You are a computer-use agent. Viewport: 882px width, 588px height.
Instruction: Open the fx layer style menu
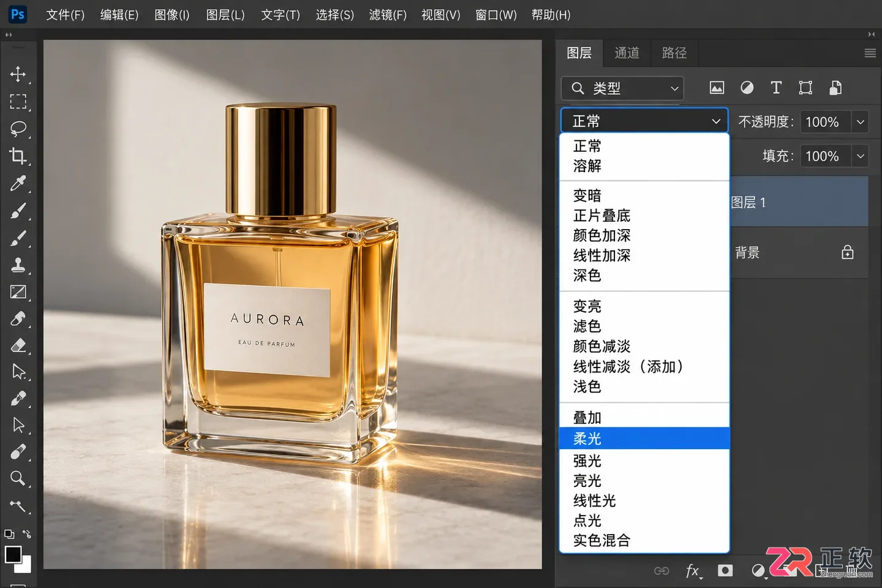click(693, 571)
